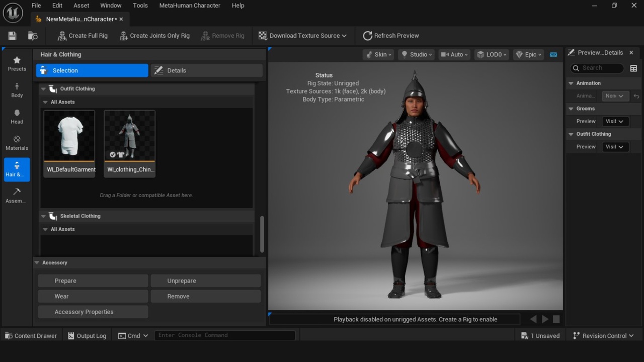Open Grooms Preview Visible dropdown

[615, 121]
